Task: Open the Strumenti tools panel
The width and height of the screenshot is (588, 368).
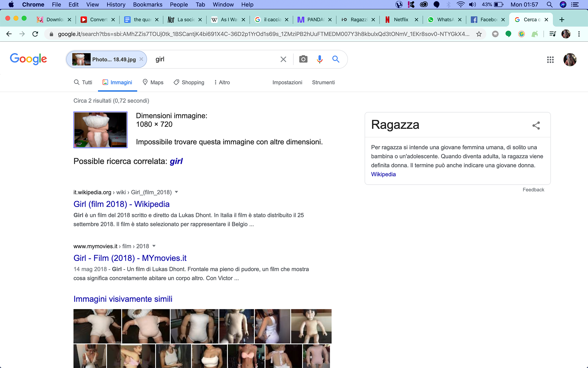Action: click(x=323, y=82)
